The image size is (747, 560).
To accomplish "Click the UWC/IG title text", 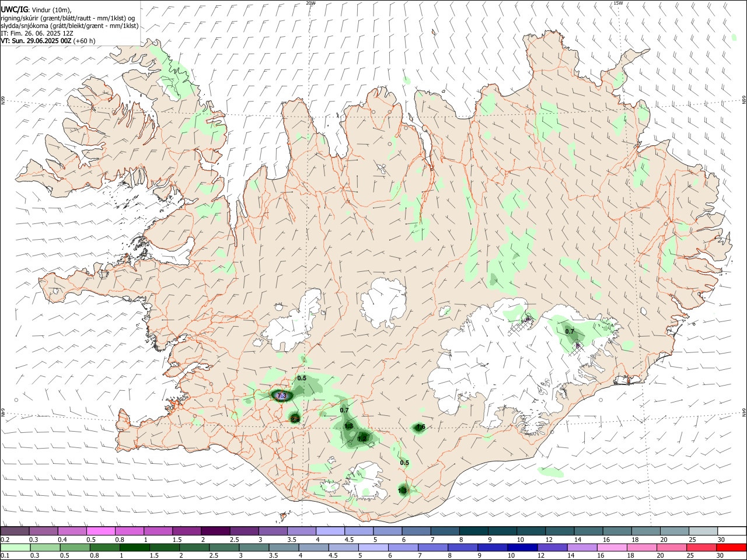I will [14, 9].
